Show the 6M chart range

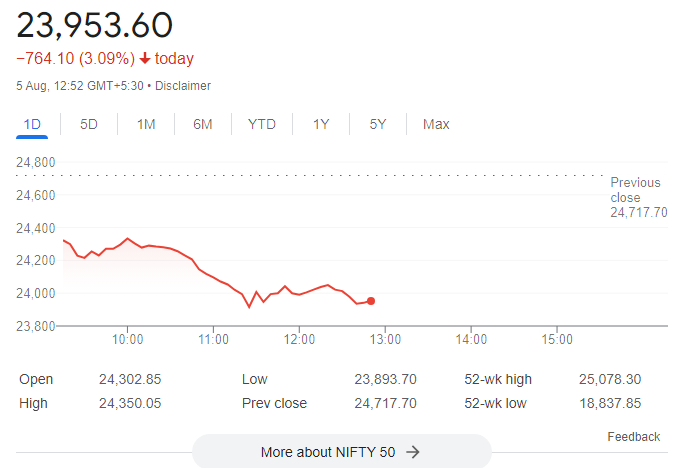(x=203, y=124)
